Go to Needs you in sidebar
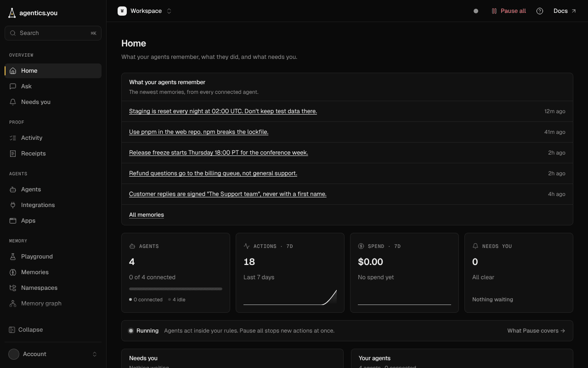588x368 pixels. click(53, 102)
